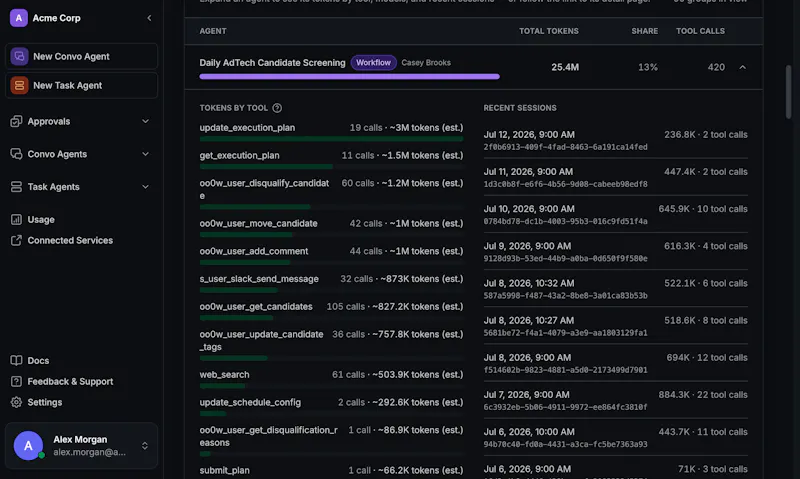The width and height of the screenshot is (800, 479).
Task: Click the web_search tool name
Action: 224,374
